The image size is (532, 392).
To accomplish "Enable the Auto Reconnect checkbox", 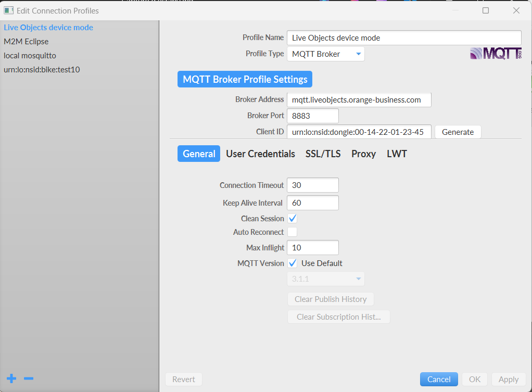I will pyautogui.click(x=292, y=232).
